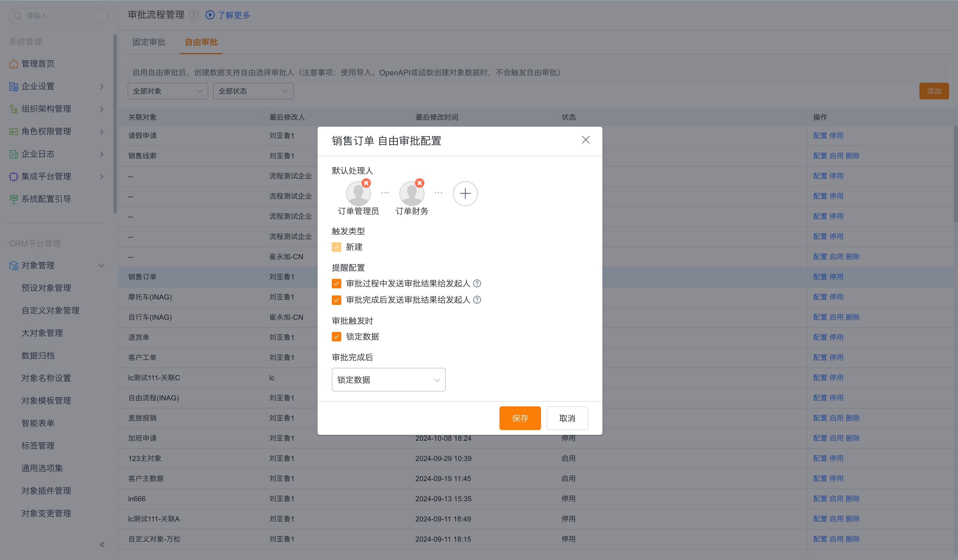Click the sidebar vertical scrollbar
The height and width of the screenshot is (560, 958).
[115, 124]
